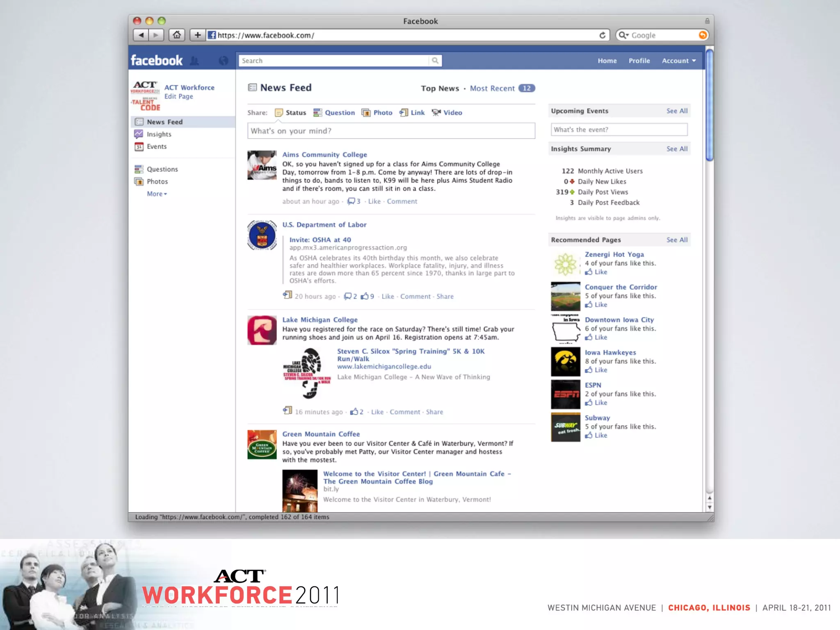Image resolution: width=840 pixels, height=630 pixels.
Task: Open the Facebook notifications globe icon
Action: [x=224, y=61]
